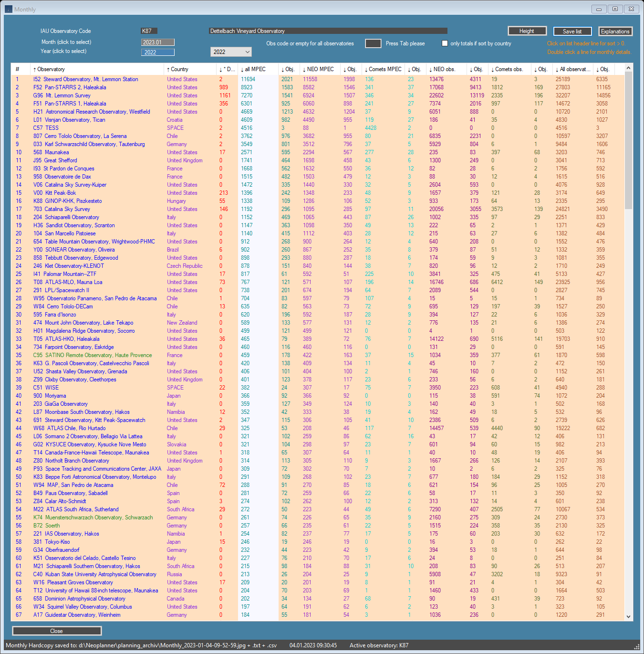Sort by 'All observat...' column header
Screen dimensions: 644x654
pos(573,69)
